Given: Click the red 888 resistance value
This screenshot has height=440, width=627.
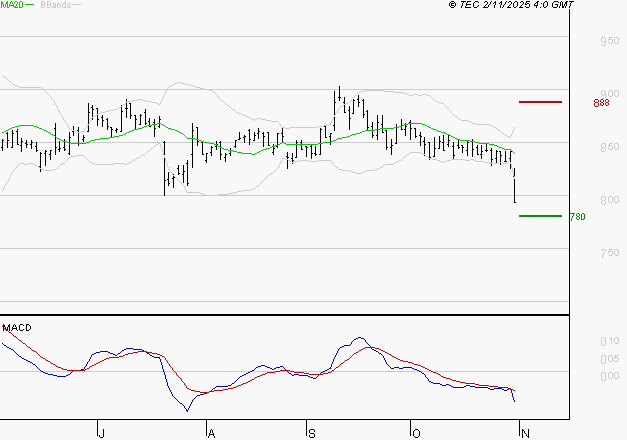Looking at the screenshot, I should click(x=601, y=103).
